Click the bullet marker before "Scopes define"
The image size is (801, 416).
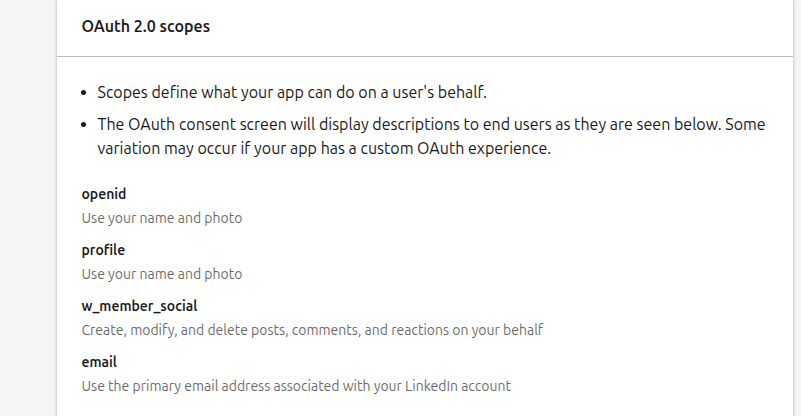[x=84, y=94]
